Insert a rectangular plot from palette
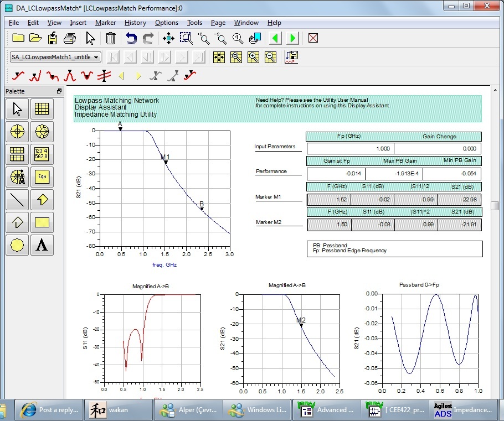504x421 pixels. tap(42, 109)
